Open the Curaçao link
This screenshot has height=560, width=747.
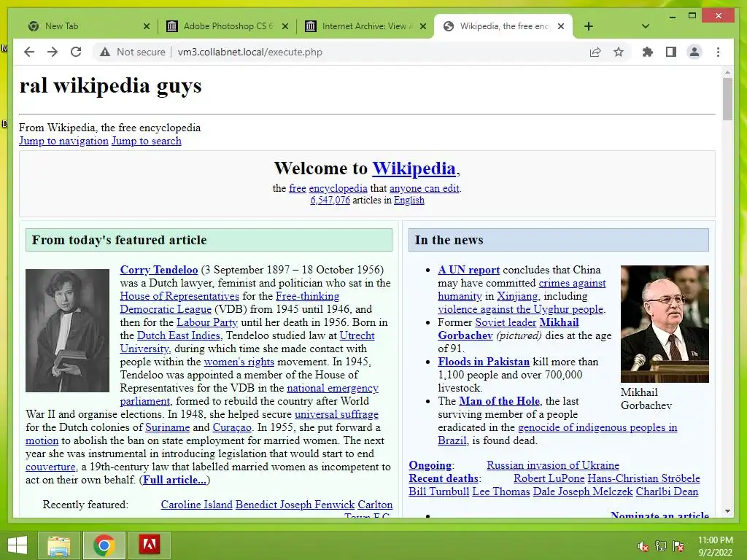tap(231, 427)
